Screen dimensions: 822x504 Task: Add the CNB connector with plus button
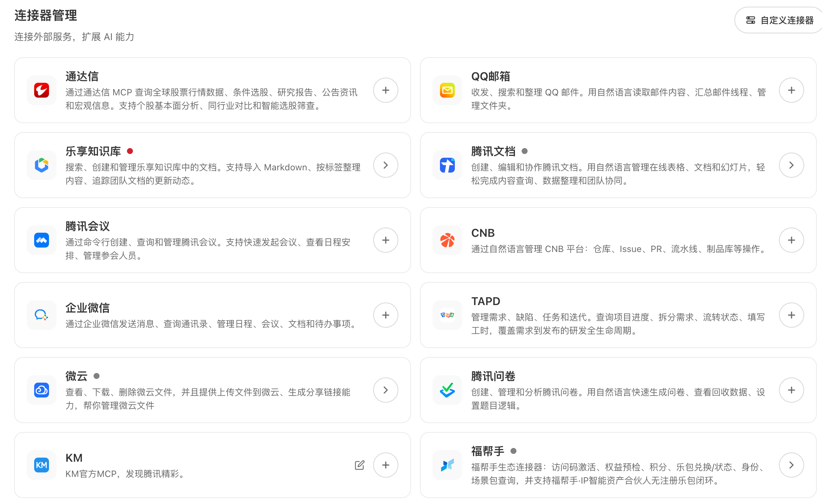[x=792, y=240]
